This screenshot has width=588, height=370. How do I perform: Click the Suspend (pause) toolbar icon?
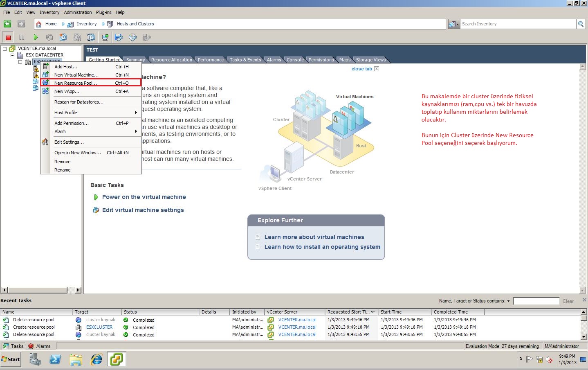click(22, 37)
